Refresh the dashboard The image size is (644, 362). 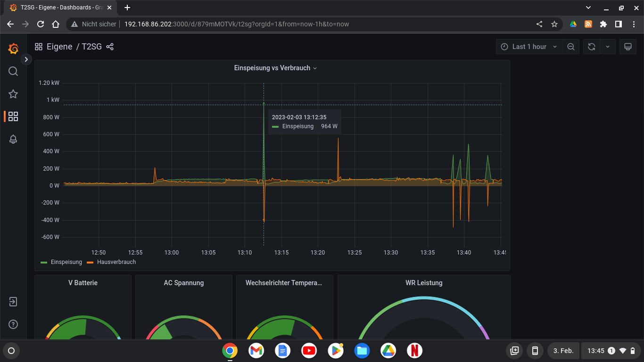pos(592,47)
